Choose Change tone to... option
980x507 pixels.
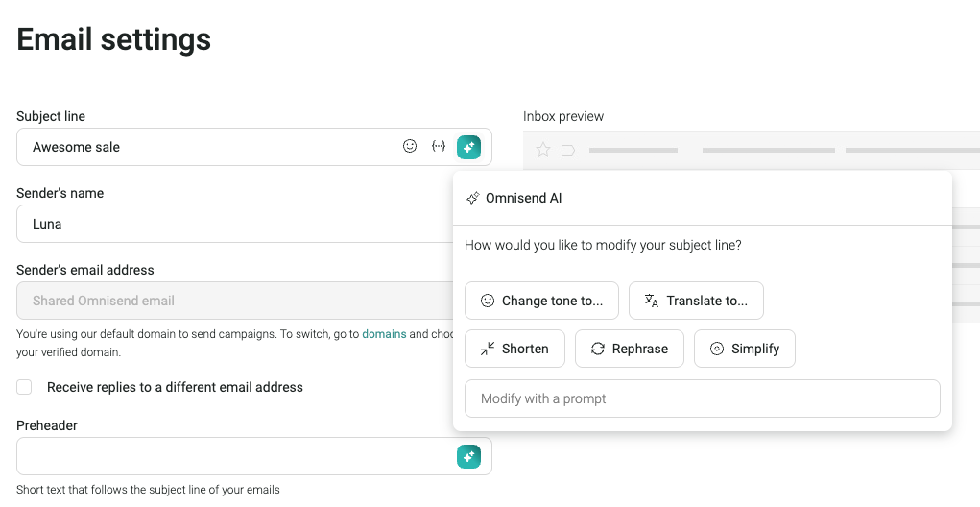(542, 301)
